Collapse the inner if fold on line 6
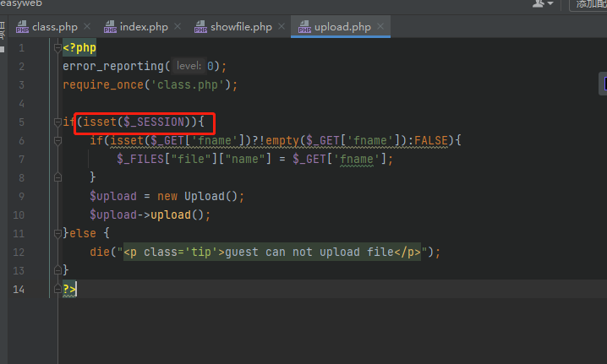 [x=57, y=141]
